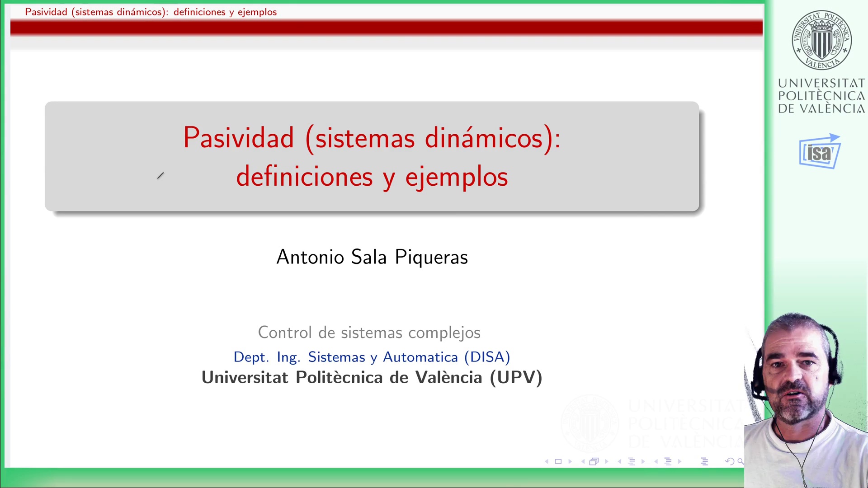Click the section navigation lines icon

[668, 461]
